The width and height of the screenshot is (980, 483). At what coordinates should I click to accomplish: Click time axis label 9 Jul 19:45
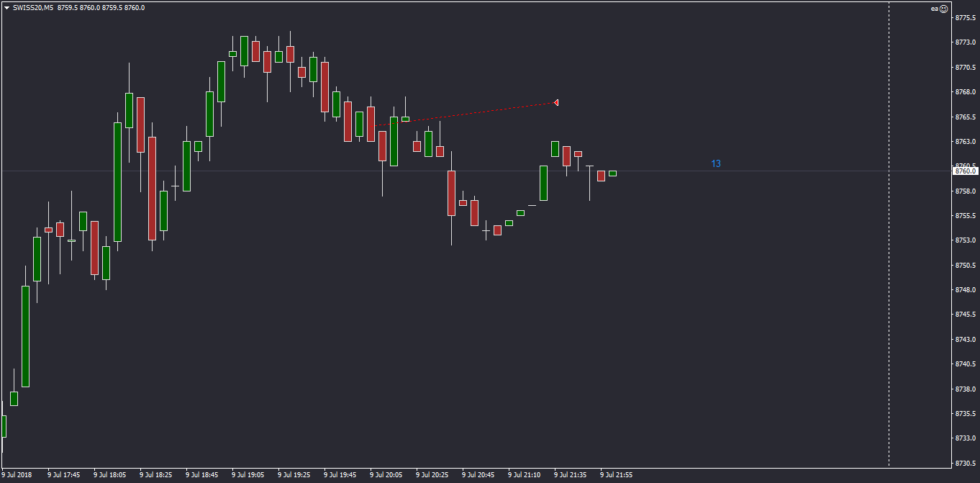tap(340, 475)
